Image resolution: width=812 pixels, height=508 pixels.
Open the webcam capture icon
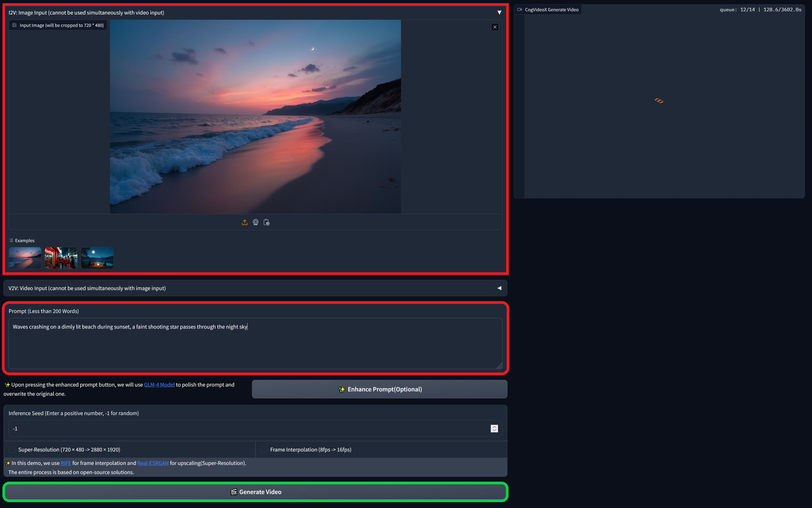256,222
